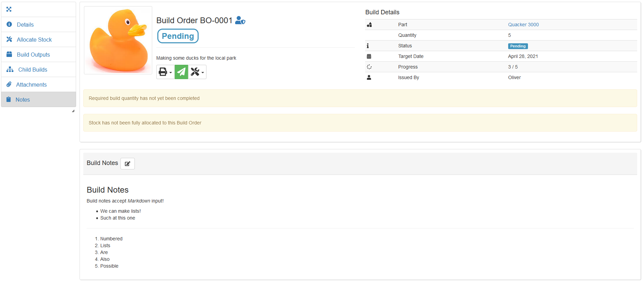Image resolution: width=644 pixels, height=284 pixels.
Task: Click the sidebar expand toggle icon
Action: tap(9, 9)
